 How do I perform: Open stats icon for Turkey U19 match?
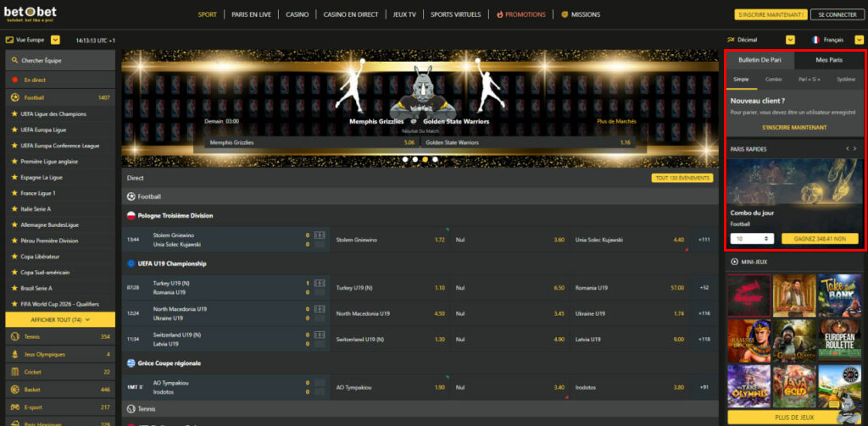(x=319, y=283)
